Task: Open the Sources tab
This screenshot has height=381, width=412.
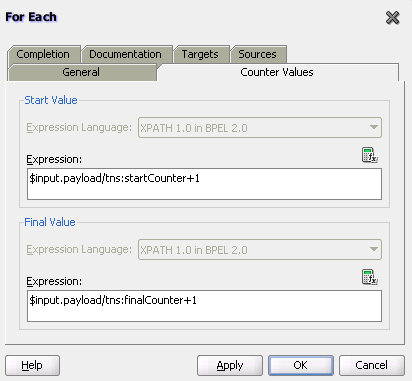Action: coord(257,54)
